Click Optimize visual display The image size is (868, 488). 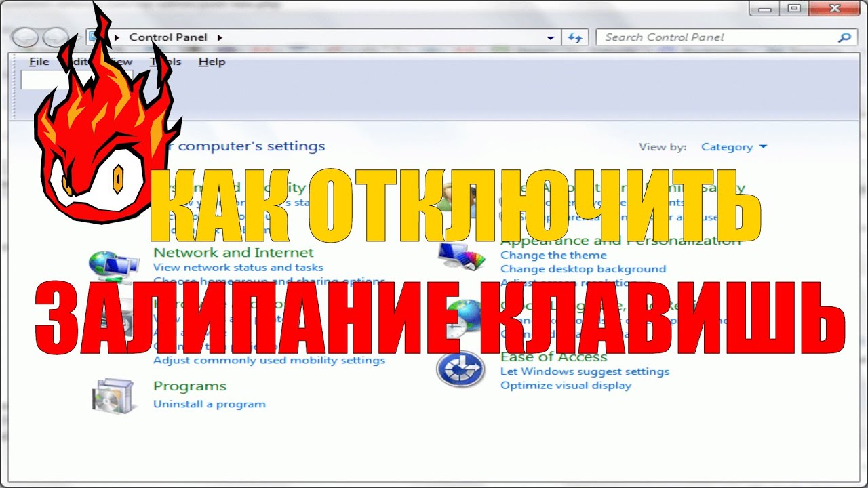click(x=566, y=385)
